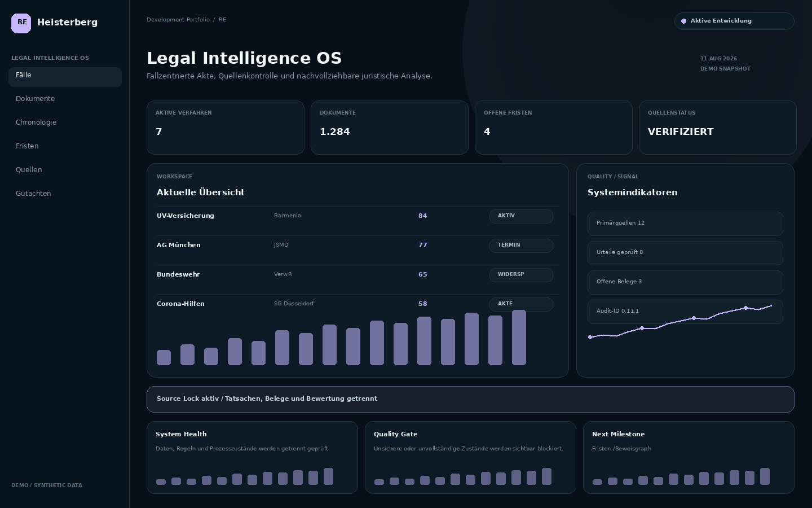Click the Heisterberg brand name
The height and width of the screenshot is (508, 812).
[67, 23]
